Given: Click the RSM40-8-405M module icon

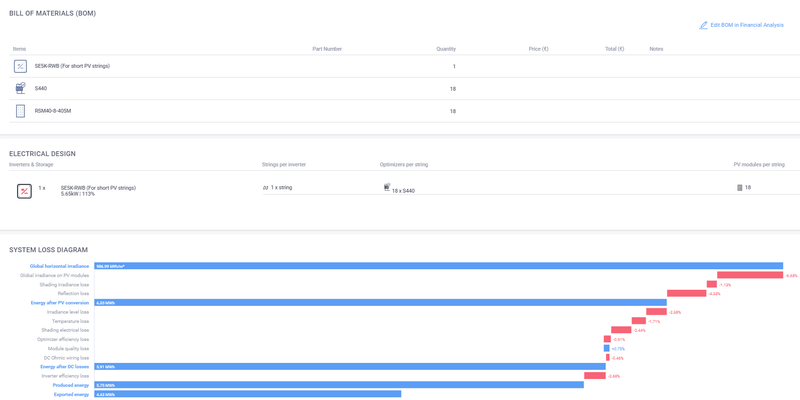Looking at the screenshot, I should [20, 111].
